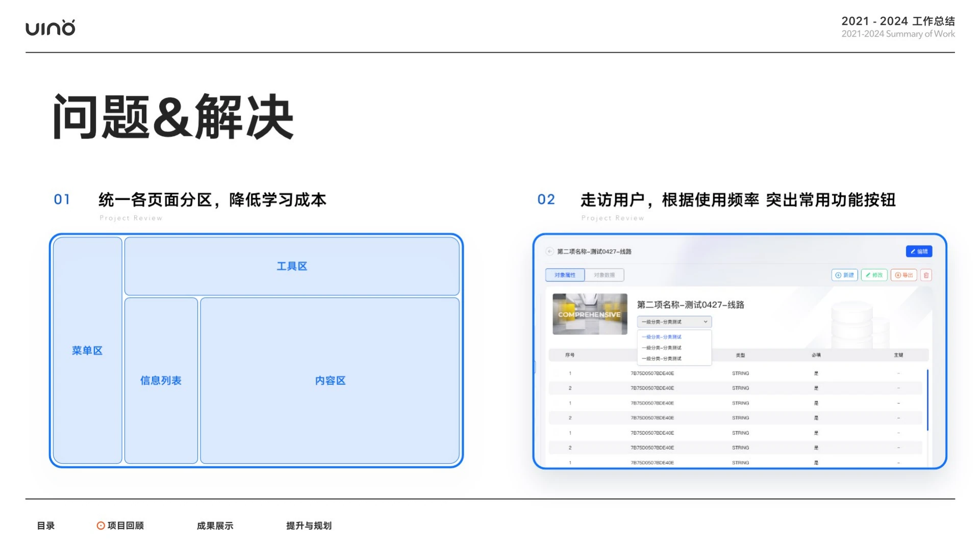
Task: Click the 成果展示 footer navigation item
Action: [x=215, y=526]
